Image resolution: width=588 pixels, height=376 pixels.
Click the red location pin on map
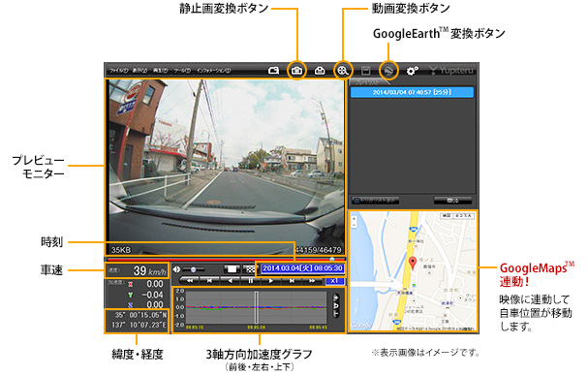pyautogui.click(x=413, y=263)
